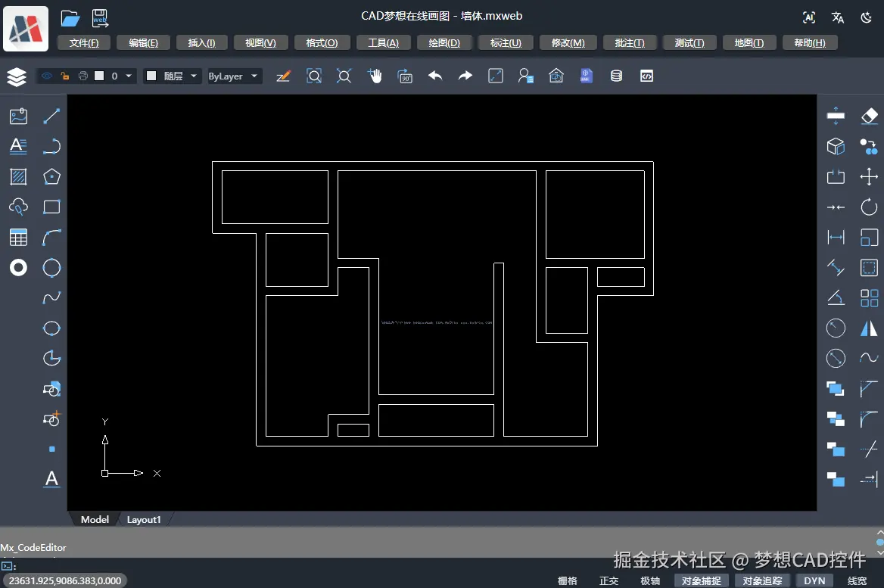
Task: Switch to dark mode moon icon
Action: tap(866, 17)
